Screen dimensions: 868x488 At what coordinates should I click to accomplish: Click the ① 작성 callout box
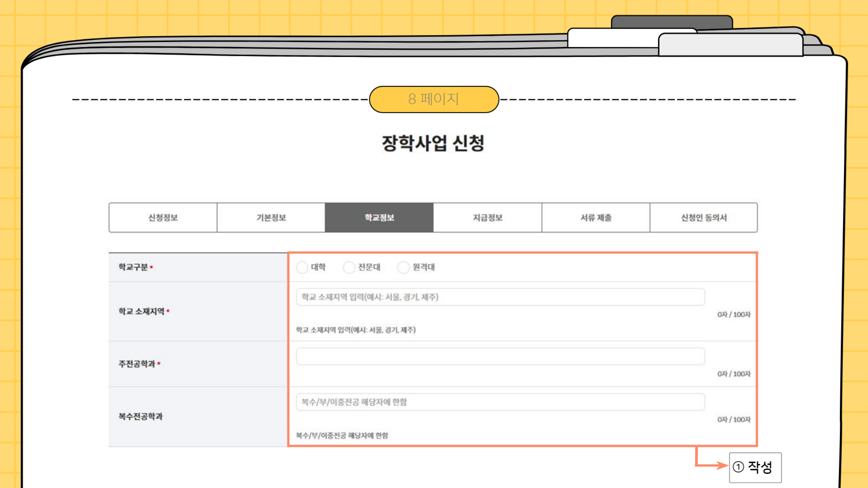pyautogui.click(x=755, y=468)
